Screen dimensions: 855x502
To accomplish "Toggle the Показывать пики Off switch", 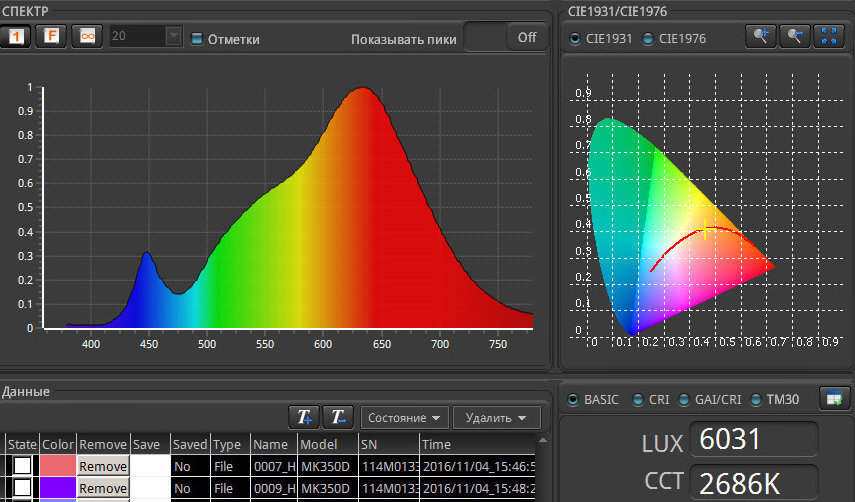I will (506, 37).
